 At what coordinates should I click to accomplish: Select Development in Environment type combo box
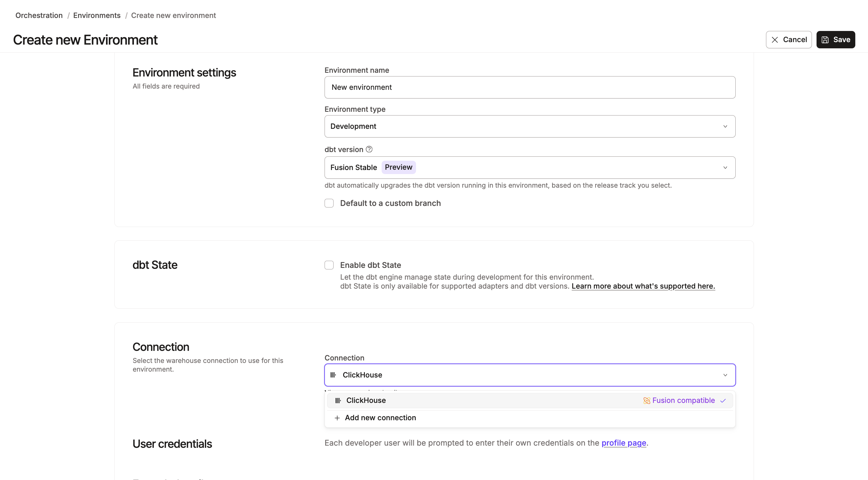click(x=530, y=126)
